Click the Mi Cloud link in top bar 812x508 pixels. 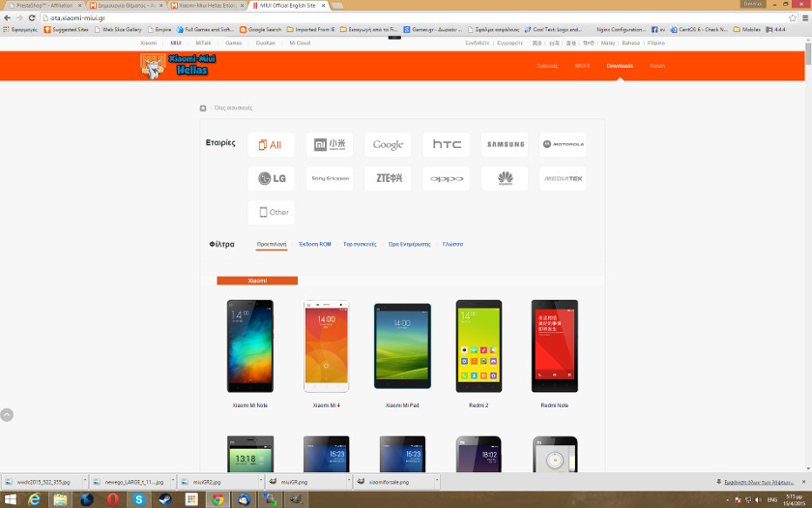(x=300, y=43)
